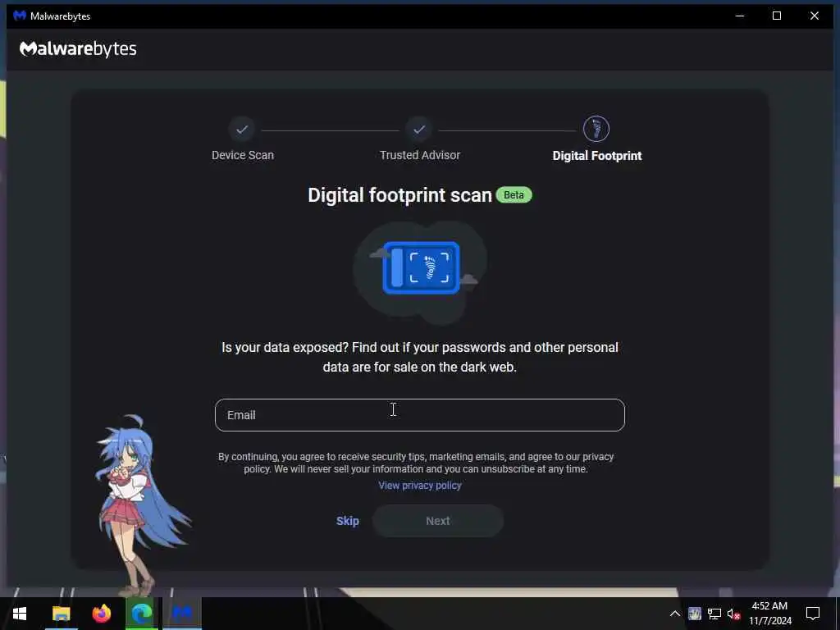
Task: Click the Digital Footprint step footprint icon
Action: click(596, 129)
